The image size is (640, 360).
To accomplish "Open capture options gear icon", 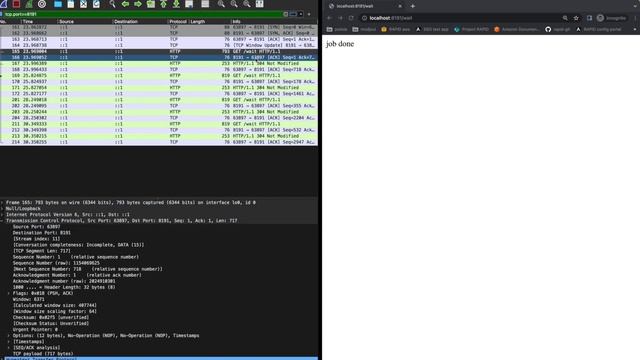I will pyautogui.click(x=42, y=4).
